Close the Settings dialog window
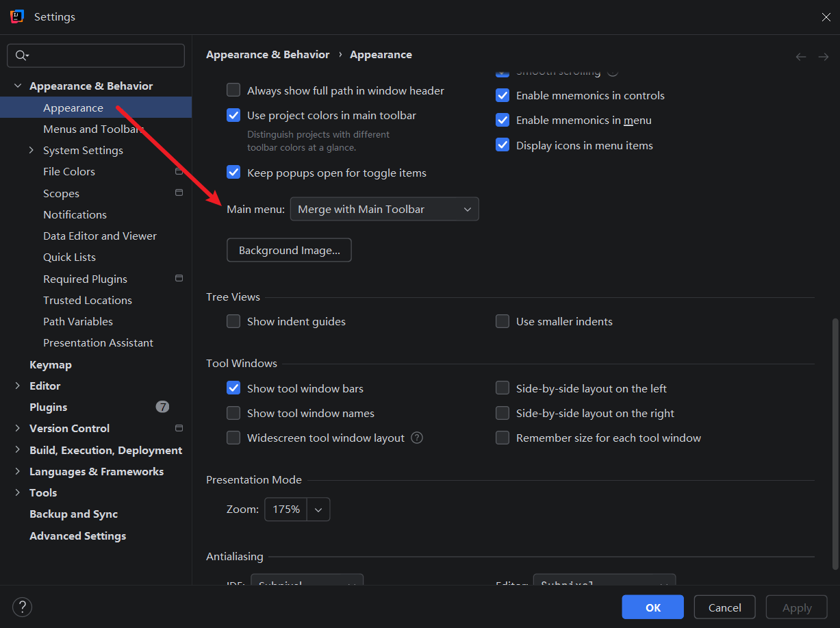 pyautogui.click(x=826, y=17)
